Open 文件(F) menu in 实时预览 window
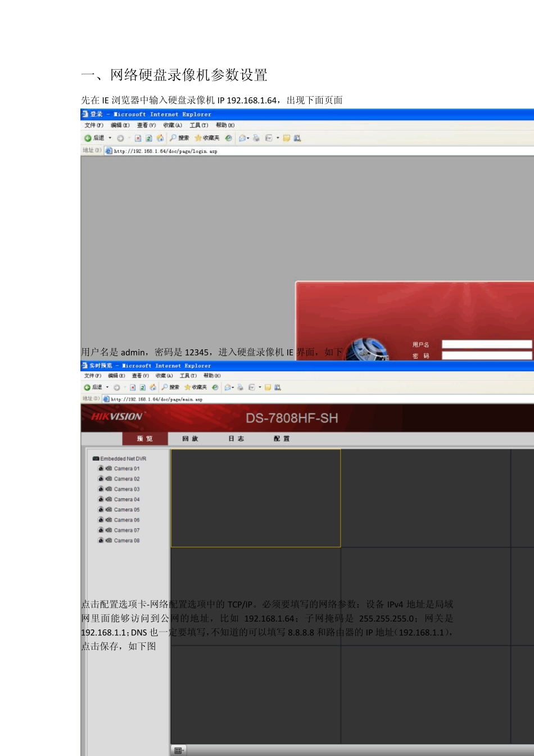Screen dimensions: 534x756 click(93, 376)
